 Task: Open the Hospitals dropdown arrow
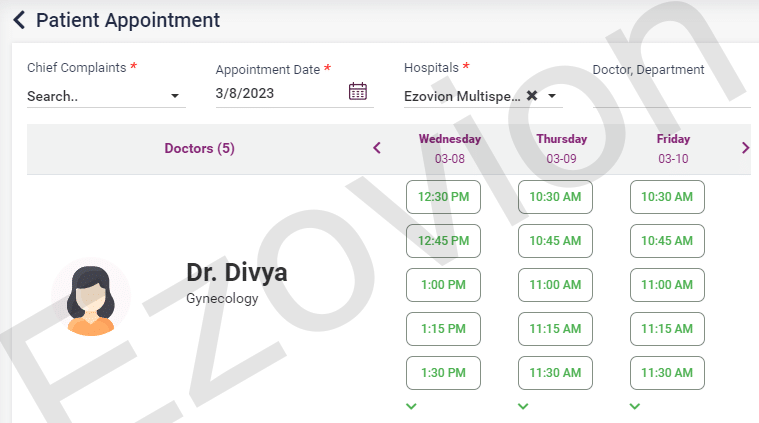pyautogui.click(x=552, y=96)
